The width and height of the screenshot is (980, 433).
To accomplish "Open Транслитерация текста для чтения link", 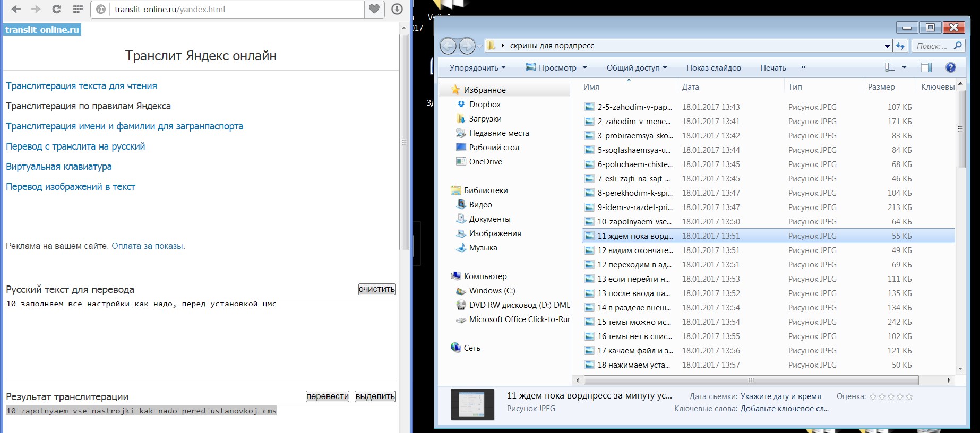I will click(x=81, y=86).
